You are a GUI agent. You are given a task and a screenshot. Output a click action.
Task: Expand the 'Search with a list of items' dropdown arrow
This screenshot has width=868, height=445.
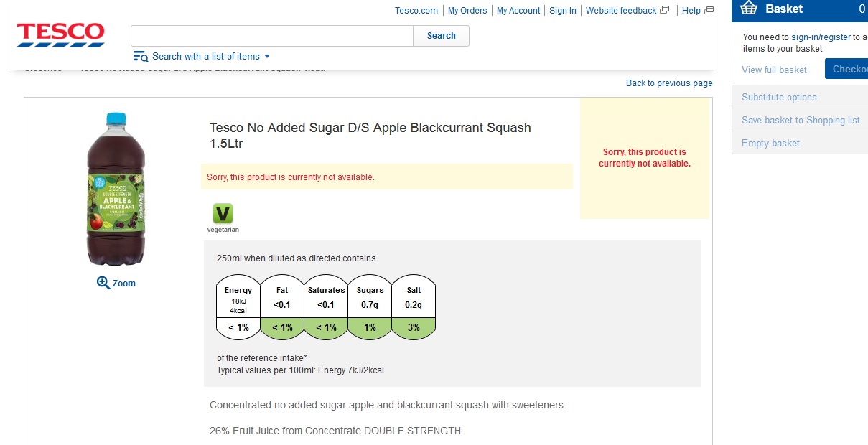click(267, 56)
